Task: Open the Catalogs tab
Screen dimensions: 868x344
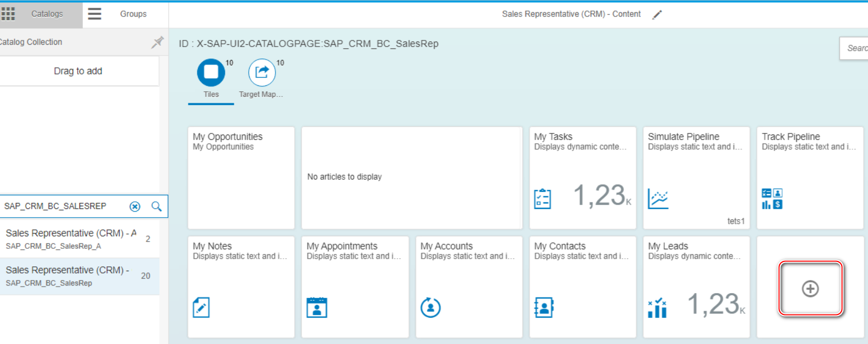Action: pos(47,14)
